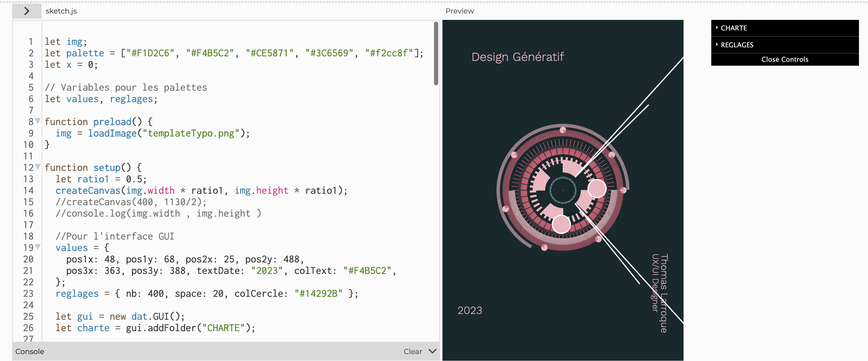Place cursor on "templateTypo.png" string
This screenshot has height=361, width=868.
click(191, 133)
